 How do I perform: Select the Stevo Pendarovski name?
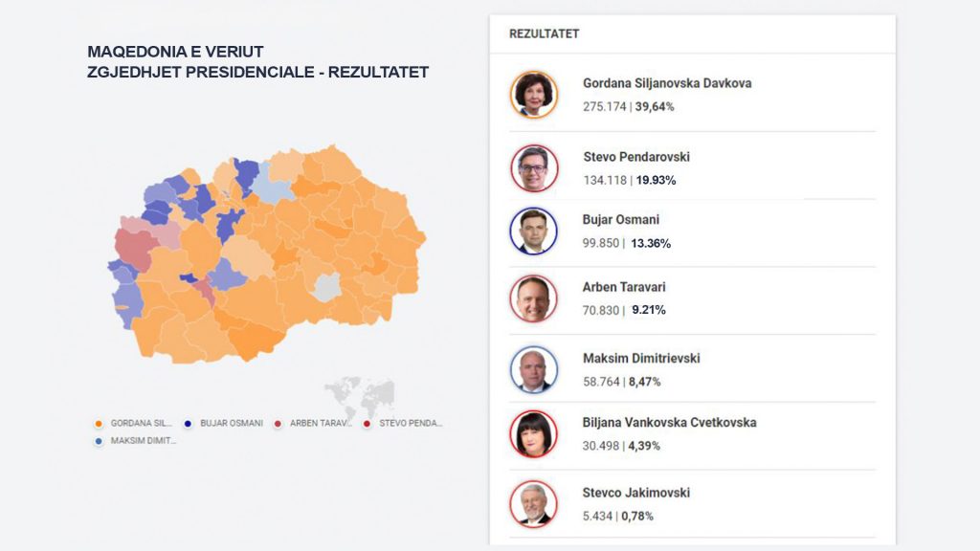click(x=636, y=157)
